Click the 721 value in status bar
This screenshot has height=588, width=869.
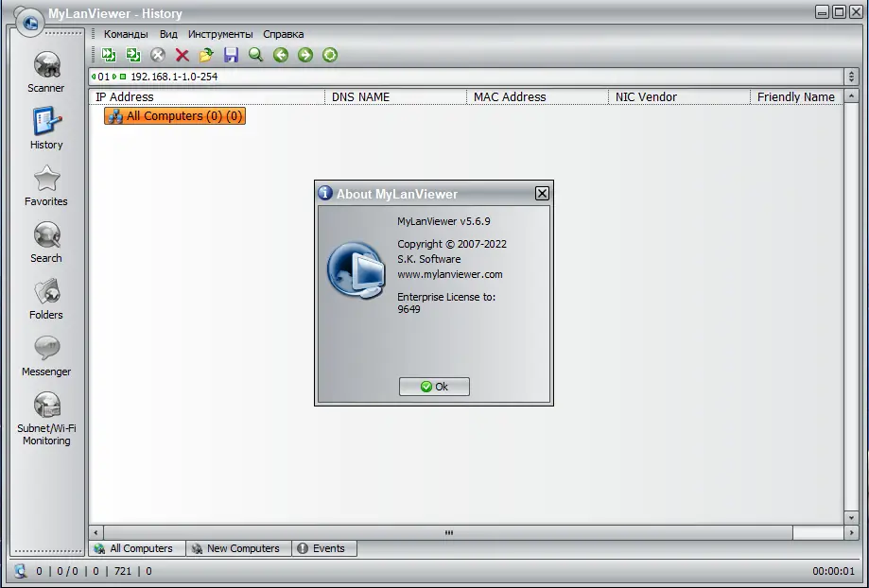123,571
